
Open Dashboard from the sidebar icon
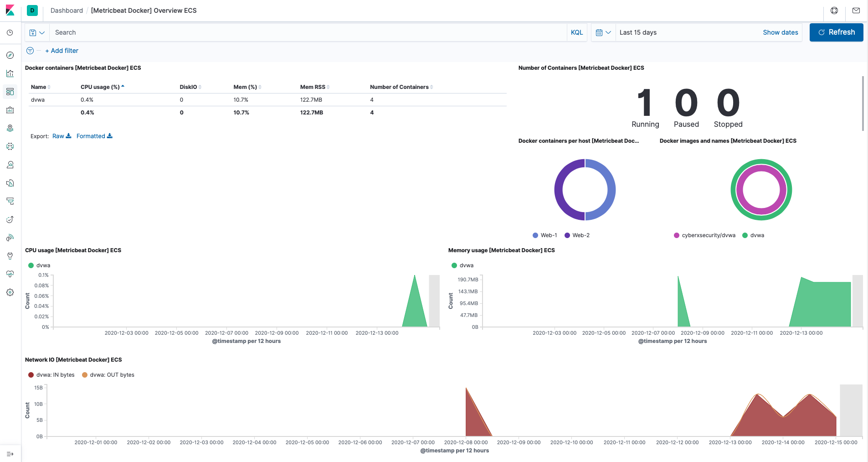coord(10,92)
